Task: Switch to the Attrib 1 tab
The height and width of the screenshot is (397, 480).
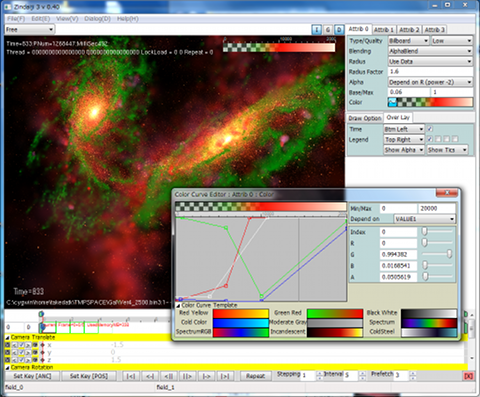Action: (384, 30)
